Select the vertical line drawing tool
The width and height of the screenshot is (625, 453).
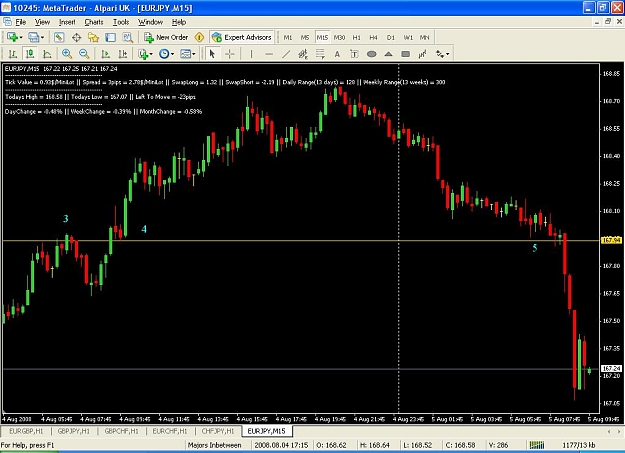[251, 53]
